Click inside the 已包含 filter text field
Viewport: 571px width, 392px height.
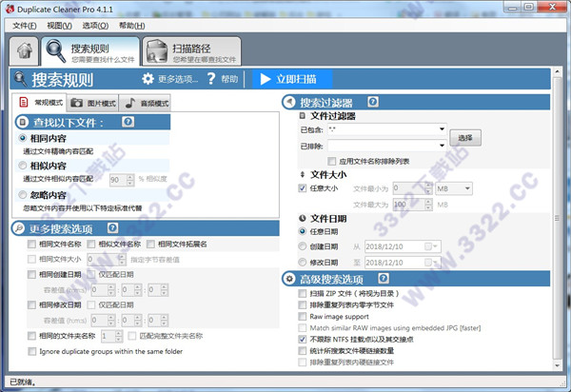[383, 129]
